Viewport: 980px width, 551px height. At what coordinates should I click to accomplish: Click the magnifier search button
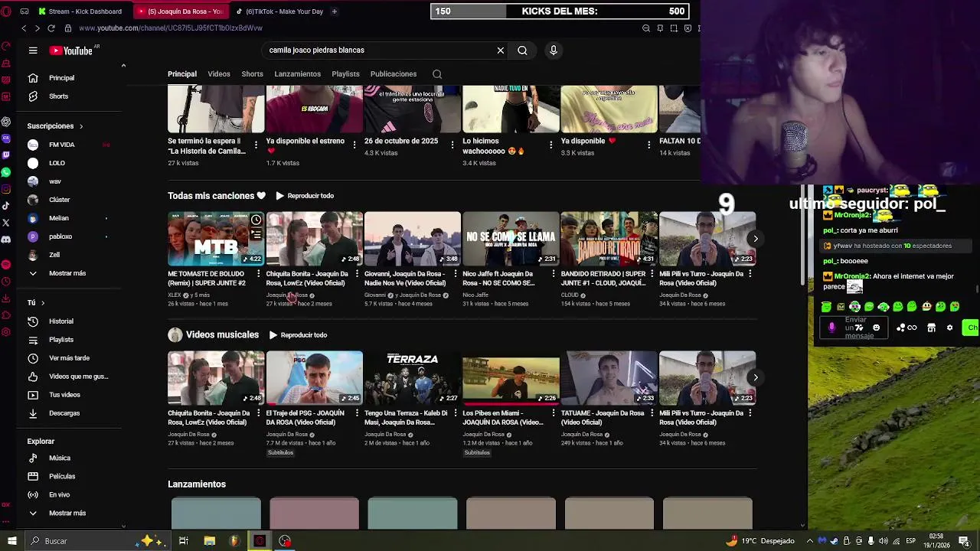click(x=522, y=51)
